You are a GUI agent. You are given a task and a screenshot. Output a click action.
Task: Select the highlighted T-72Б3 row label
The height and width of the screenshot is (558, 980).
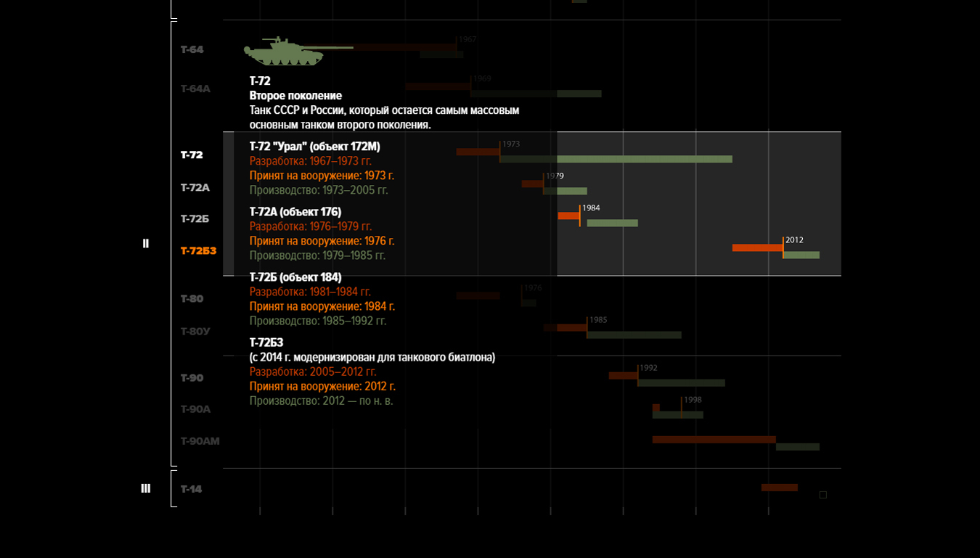(x=199, y=251)
